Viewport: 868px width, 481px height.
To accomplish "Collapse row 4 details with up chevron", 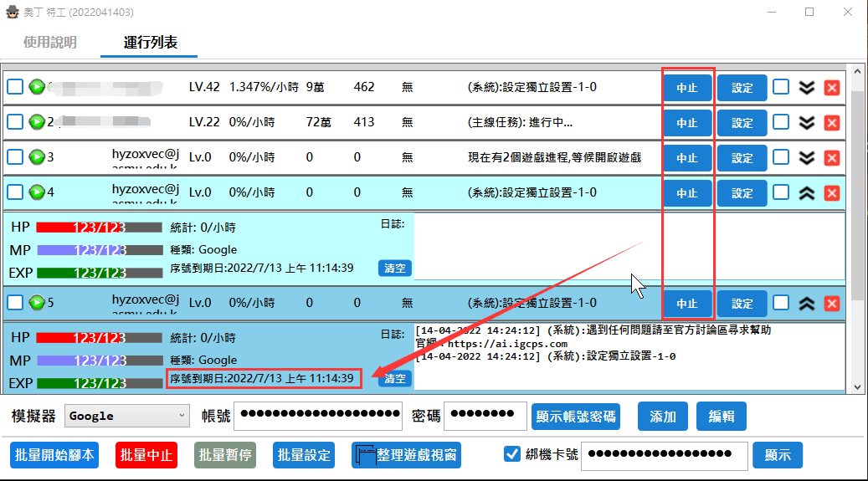I will [x=806, y=192].
